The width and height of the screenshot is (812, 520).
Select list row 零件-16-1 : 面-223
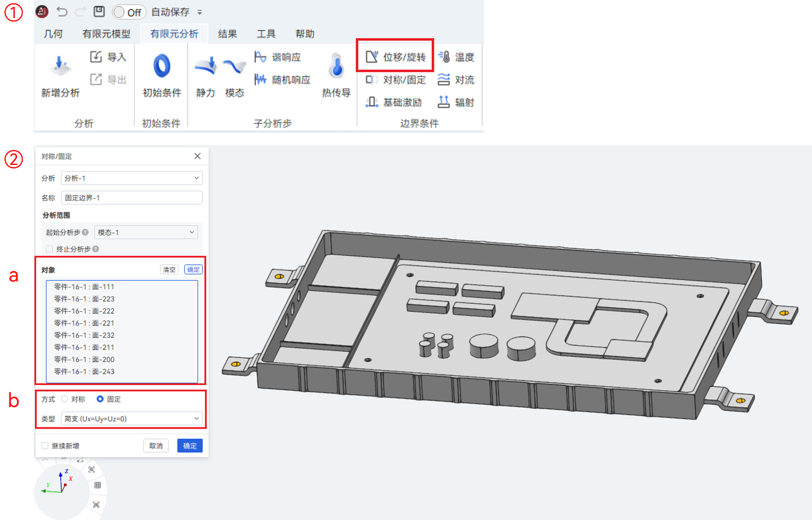122,299
